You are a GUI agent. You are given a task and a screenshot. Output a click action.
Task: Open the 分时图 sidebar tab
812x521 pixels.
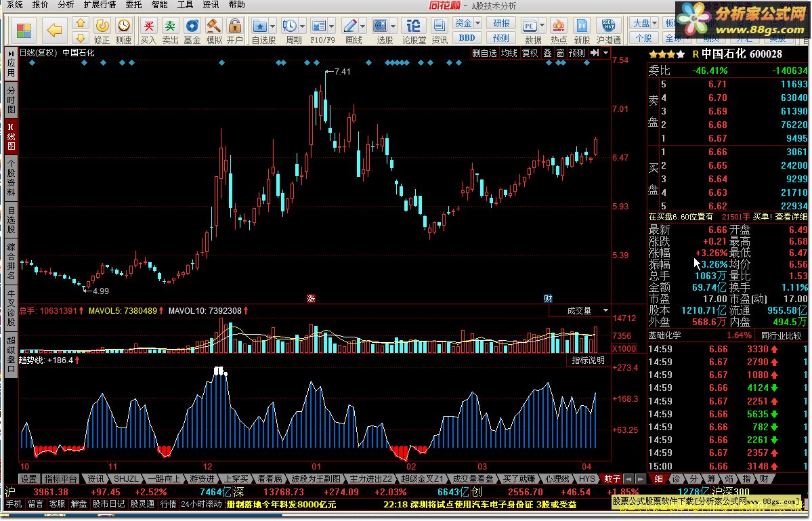pyautogui.click(x=11, y=100)
